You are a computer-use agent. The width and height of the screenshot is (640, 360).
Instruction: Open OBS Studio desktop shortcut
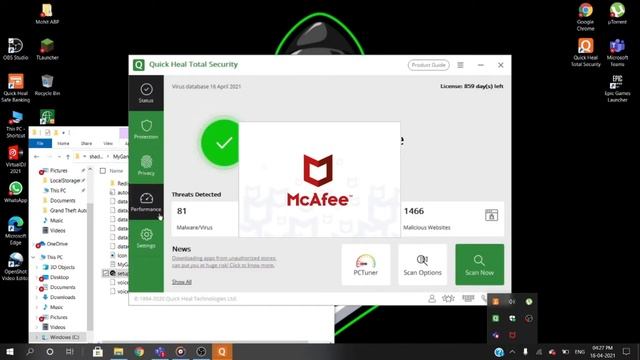click(16, 49)
